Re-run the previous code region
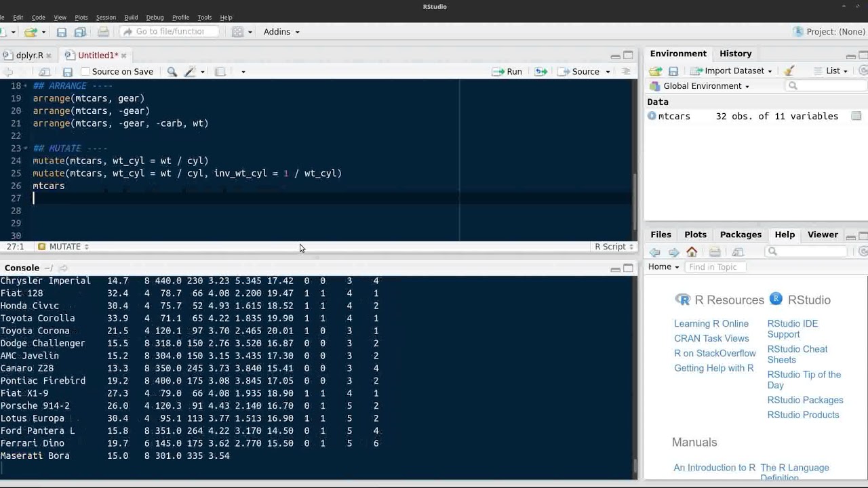Screen dimensions: 868x488 click(540, 72)
